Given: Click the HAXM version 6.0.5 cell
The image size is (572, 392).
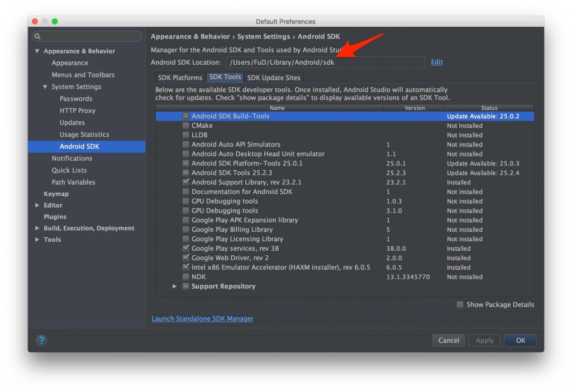Looking at the screenshot, I should tap(394, 267).
